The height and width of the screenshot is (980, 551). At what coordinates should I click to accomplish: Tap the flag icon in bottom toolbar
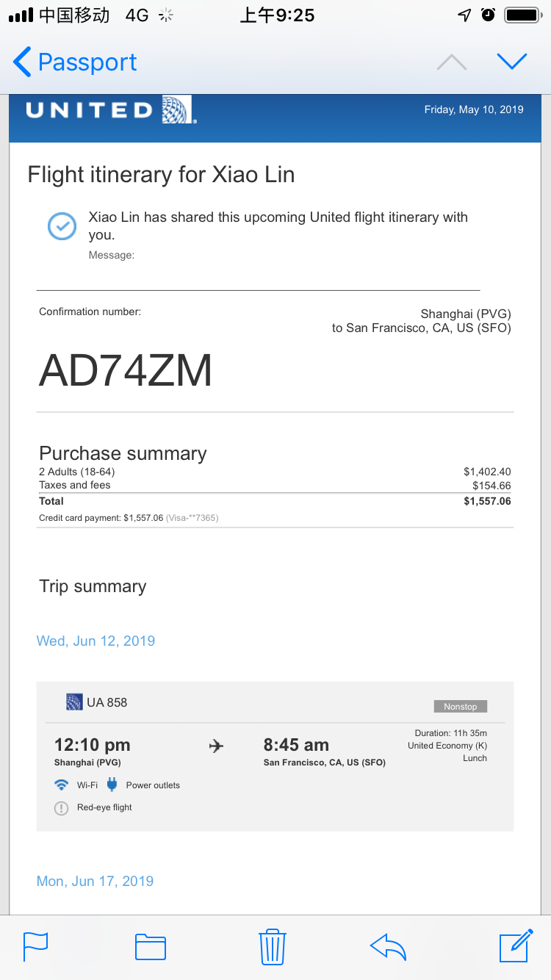[x=35, y=946]
